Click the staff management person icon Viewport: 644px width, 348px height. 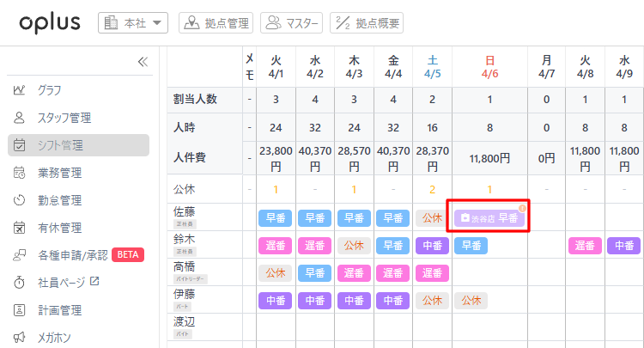pos(20,118)
